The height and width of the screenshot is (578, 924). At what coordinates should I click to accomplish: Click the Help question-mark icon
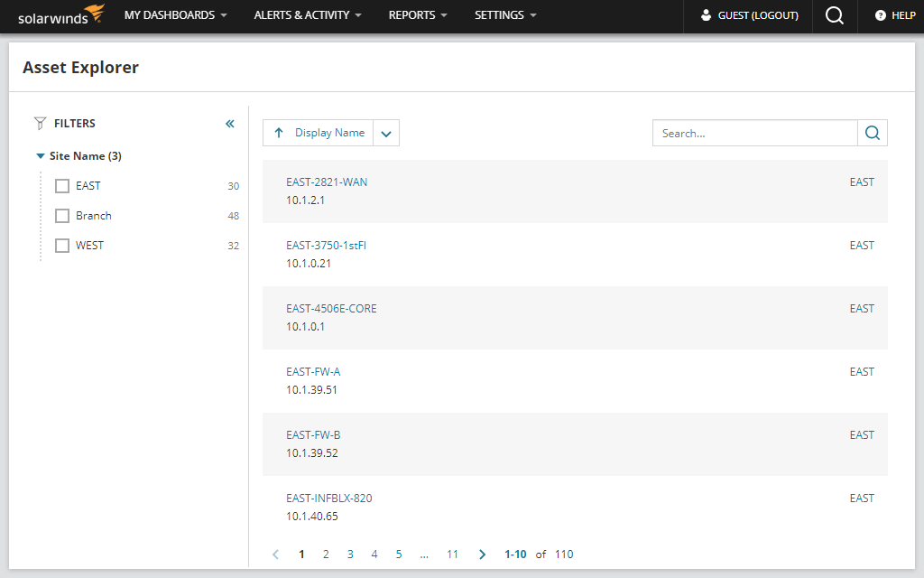pyautogui.click(x=880, y=15)
